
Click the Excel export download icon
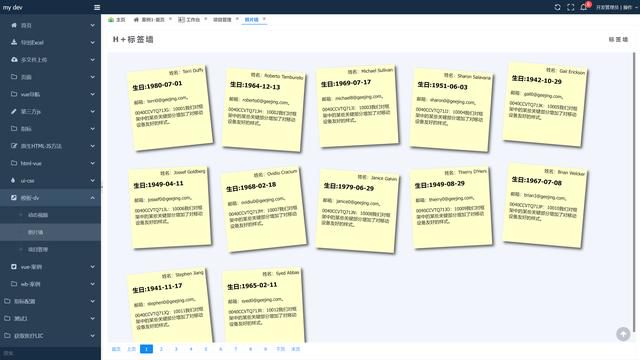pyautogui.click(x=14, y=42)
